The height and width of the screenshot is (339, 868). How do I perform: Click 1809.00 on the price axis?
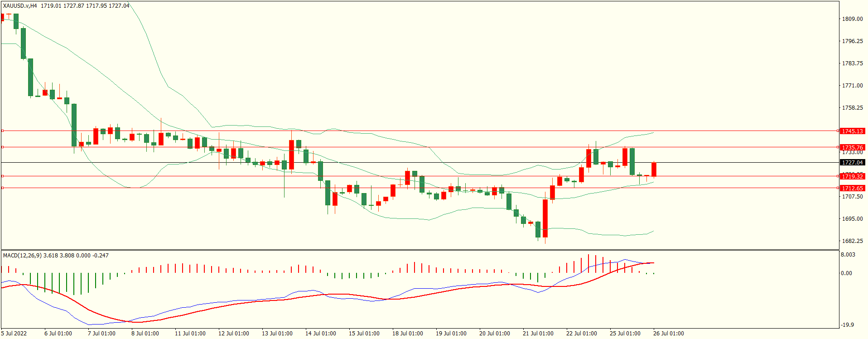click(852, 19)
